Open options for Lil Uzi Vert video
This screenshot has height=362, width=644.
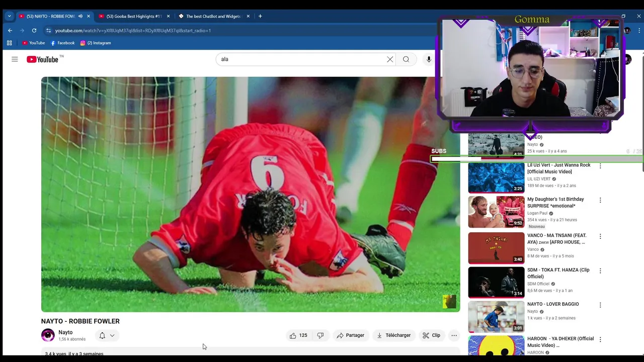pos(600,166)
